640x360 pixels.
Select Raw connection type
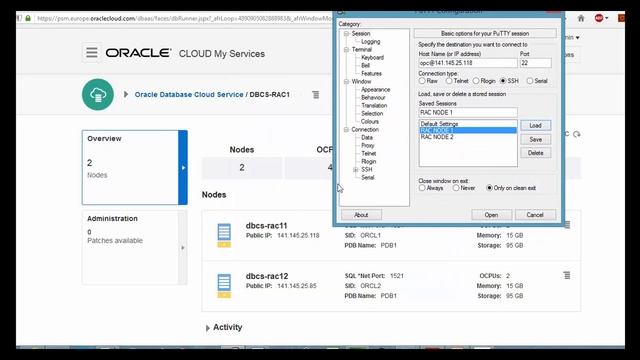(x=422, y=81)
